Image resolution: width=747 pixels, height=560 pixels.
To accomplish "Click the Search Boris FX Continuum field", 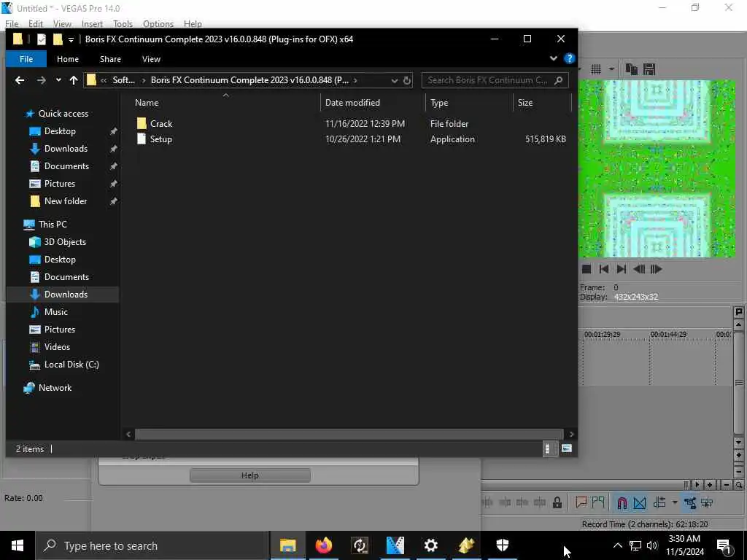I will tap(495, 80).
